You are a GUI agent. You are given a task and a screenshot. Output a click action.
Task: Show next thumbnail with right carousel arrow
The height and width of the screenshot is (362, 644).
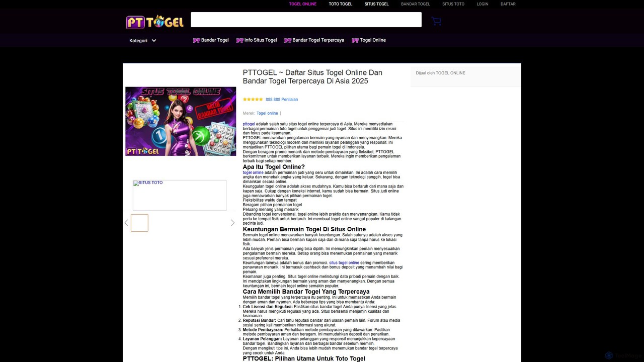coord(232,223)
